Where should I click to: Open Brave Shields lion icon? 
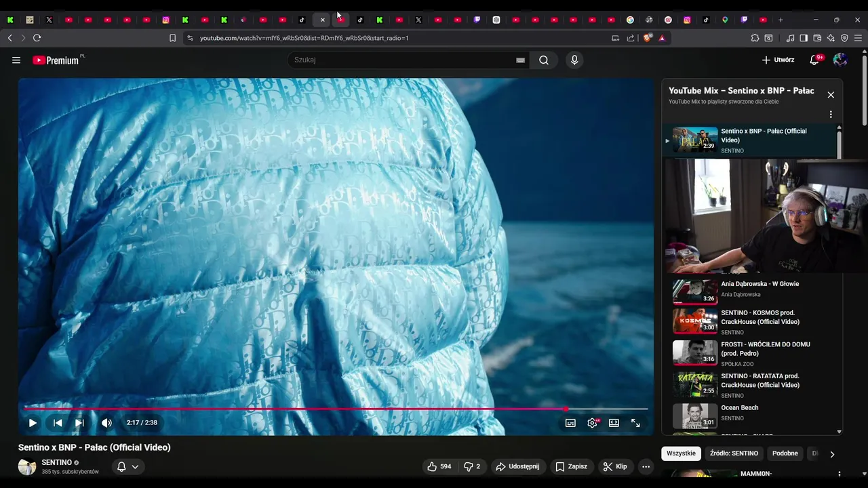coord(647,38)
